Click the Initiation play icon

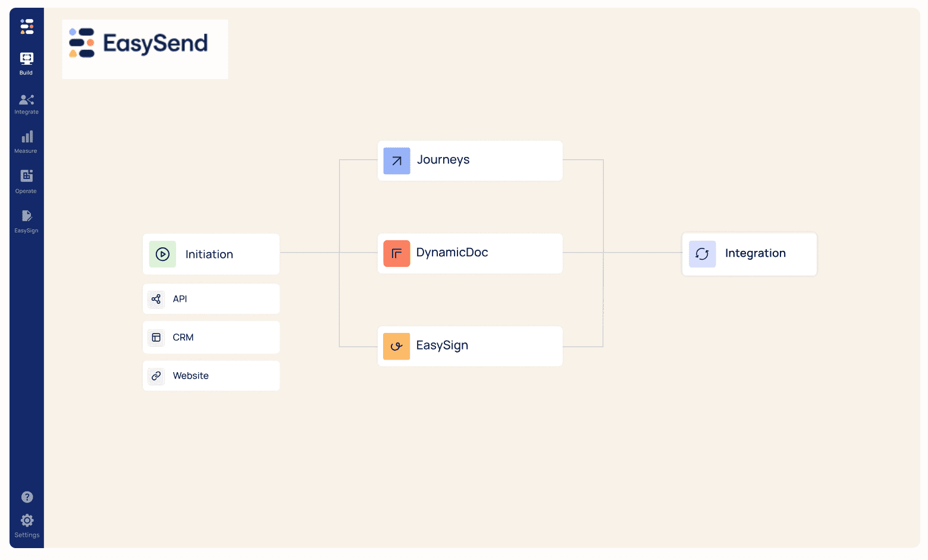tap(162, 254)
